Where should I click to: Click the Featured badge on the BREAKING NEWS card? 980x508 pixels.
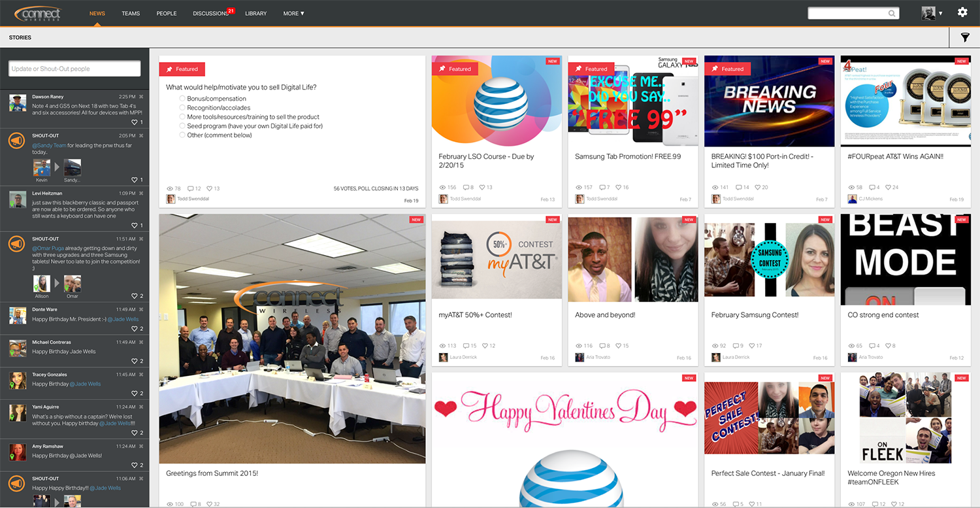coord(727,69)
